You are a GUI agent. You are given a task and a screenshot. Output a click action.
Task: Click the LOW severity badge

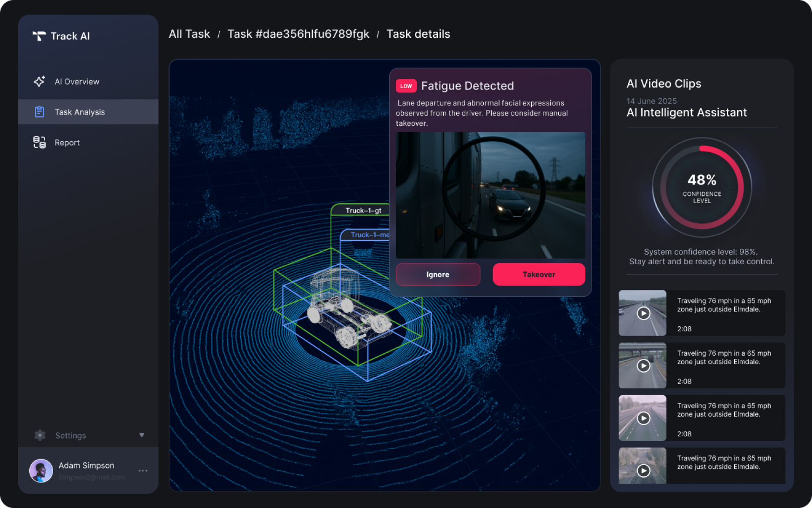(406, 86)
